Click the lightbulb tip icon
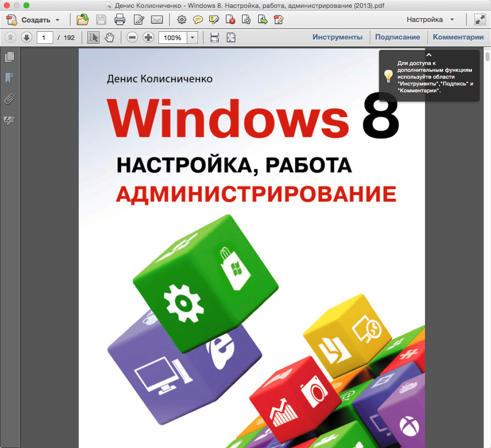Image resolution: width=491 pixels, height=448 pixels. (x=388, y=76)
